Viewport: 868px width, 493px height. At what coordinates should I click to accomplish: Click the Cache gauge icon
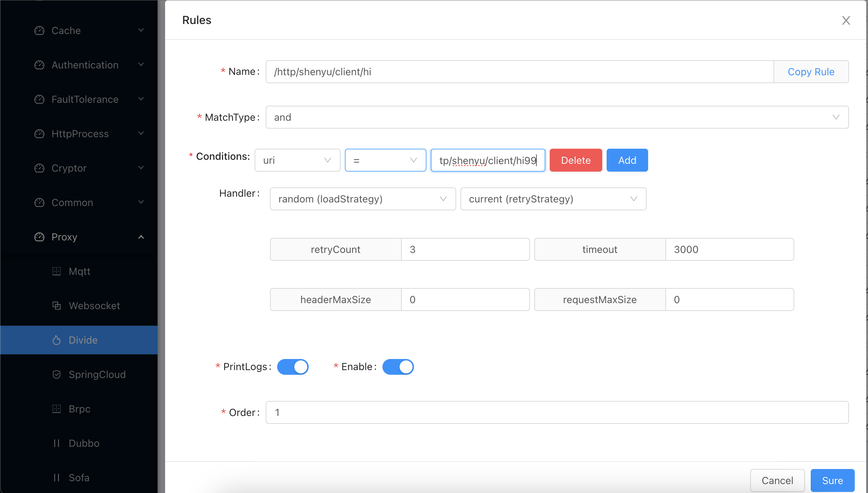pos(39,30)
